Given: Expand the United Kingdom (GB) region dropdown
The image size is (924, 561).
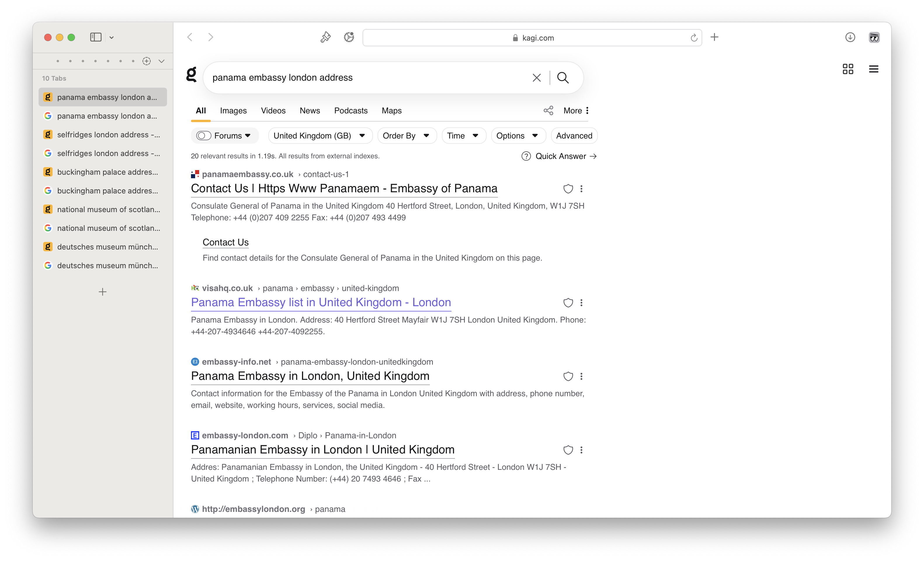Looking at the screenshot, I should click(x=320, y=136).
